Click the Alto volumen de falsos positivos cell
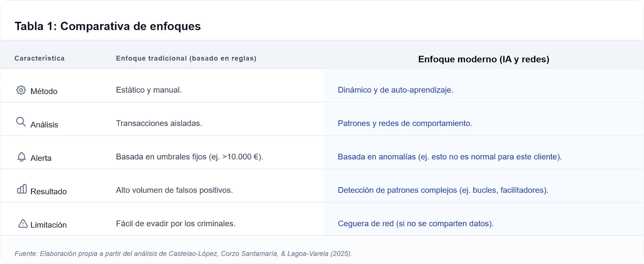 point(174,190)
